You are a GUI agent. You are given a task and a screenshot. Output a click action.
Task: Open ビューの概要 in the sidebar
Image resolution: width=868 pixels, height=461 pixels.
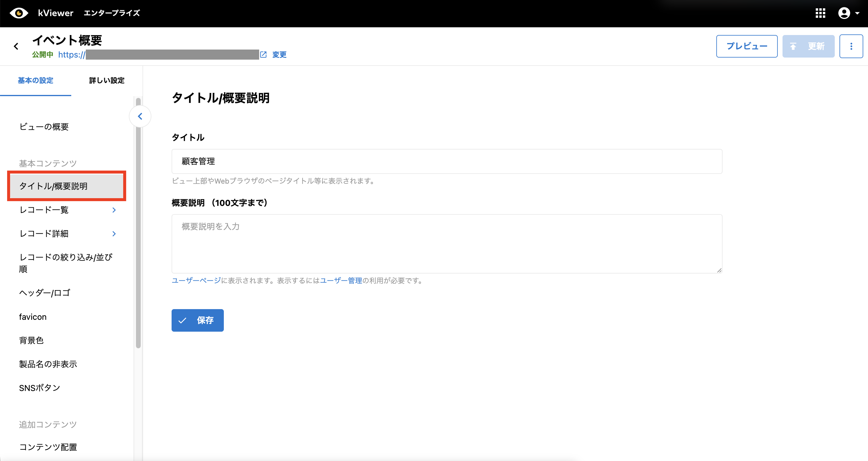pos(44,127)
